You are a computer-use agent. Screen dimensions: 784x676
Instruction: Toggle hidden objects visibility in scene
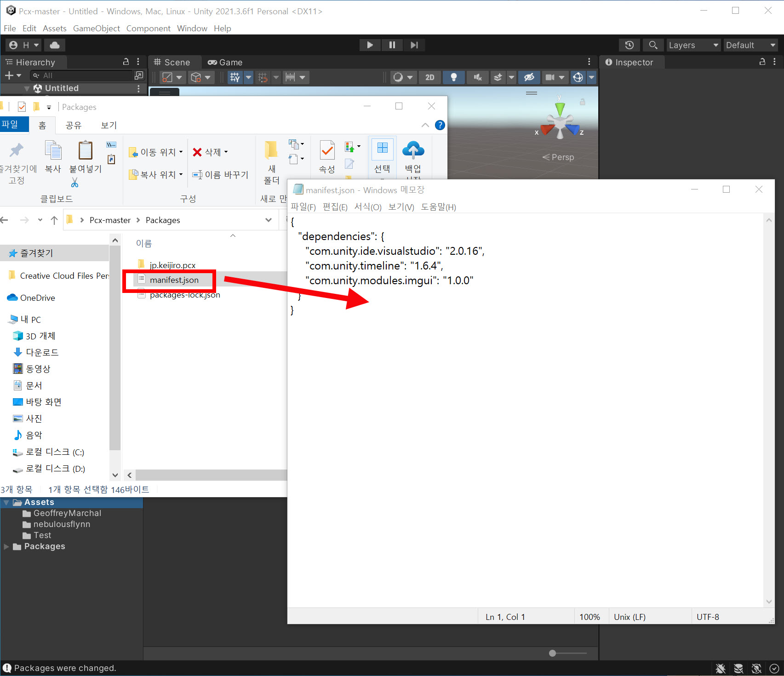click(529, 77)
